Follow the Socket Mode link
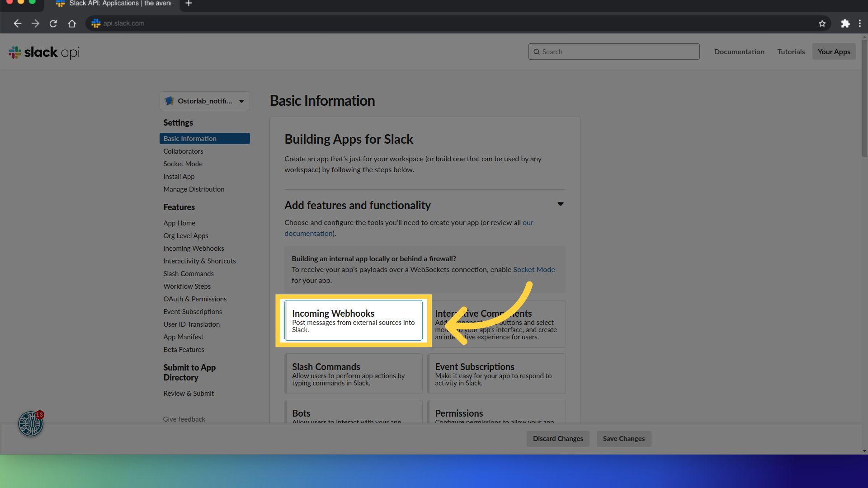Image resolution: width=868 pixels, height=488 pixels. tap(533, 270)
